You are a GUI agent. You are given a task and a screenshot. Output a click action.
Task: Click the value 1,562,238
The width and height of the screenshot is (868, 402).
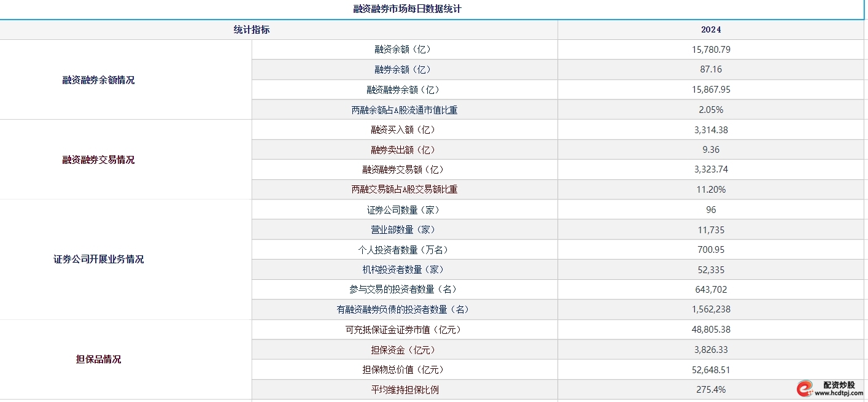pyautogui.click(x=711, y=309)
